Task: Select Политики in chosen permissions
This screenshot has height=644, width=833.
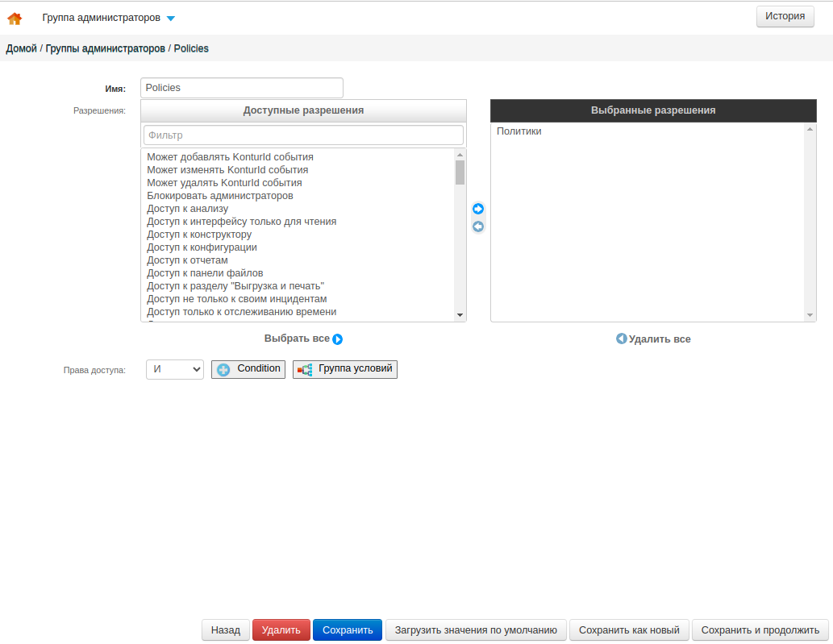Action: (519, 131)
